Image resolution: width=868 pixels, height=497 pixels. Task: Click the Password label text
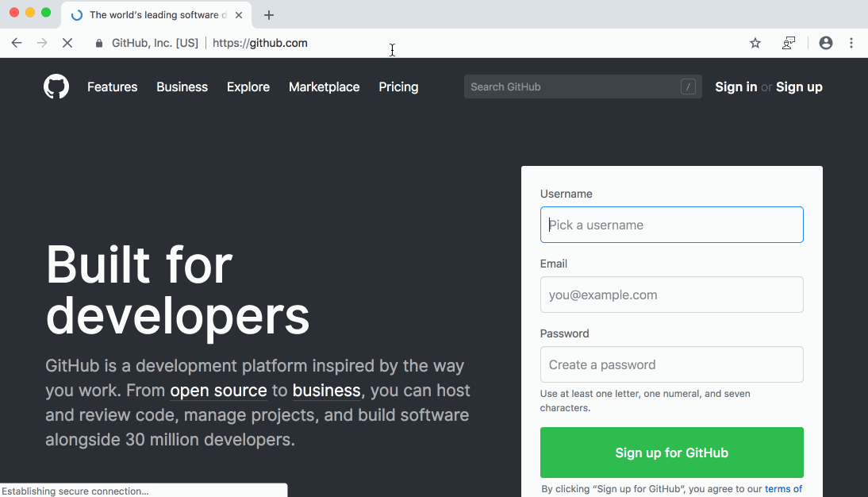click(x=564, y=333)
